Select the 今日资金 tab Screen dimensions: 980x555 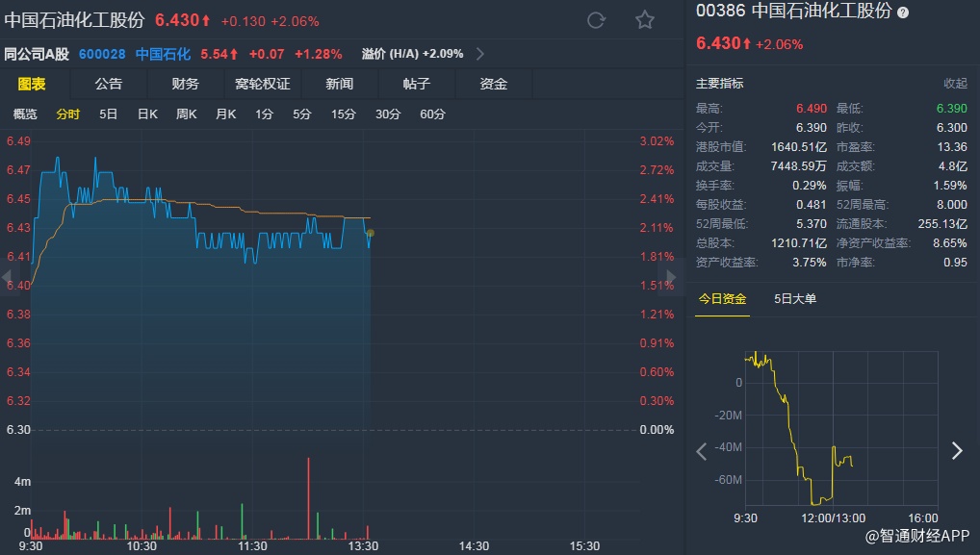click(x=722, y=299)
